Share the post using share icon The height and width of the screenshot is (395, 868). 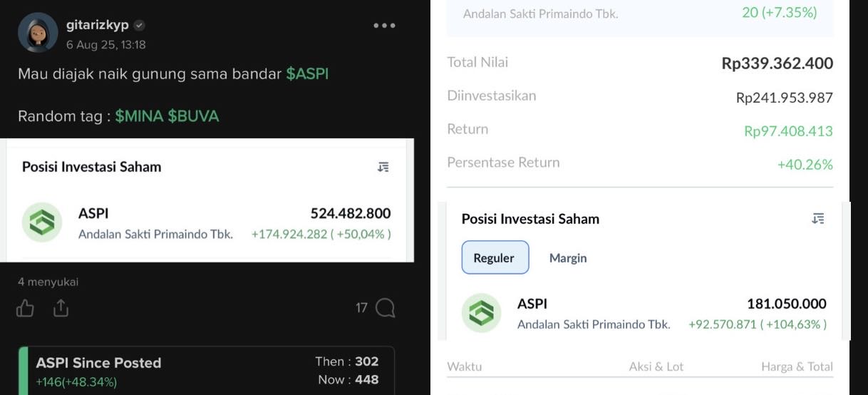[61, 308]
